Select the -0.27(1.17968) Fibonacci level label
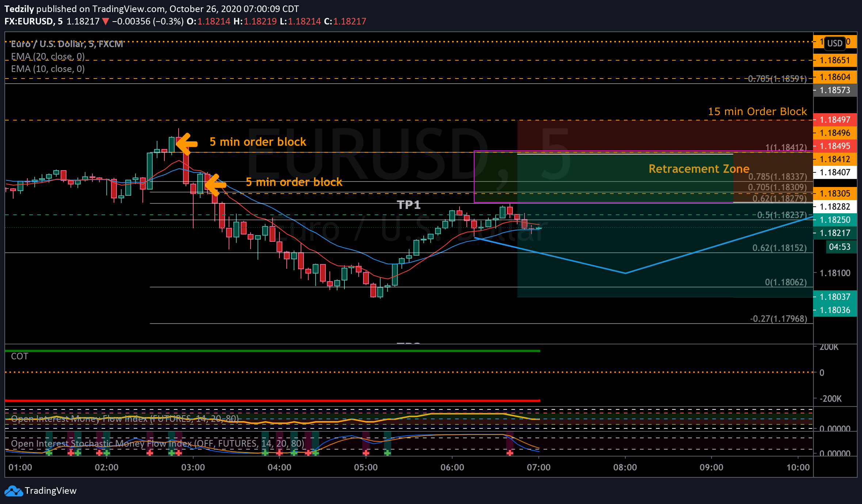Viewport: 862px width, 504px height. tap(778, 319)
